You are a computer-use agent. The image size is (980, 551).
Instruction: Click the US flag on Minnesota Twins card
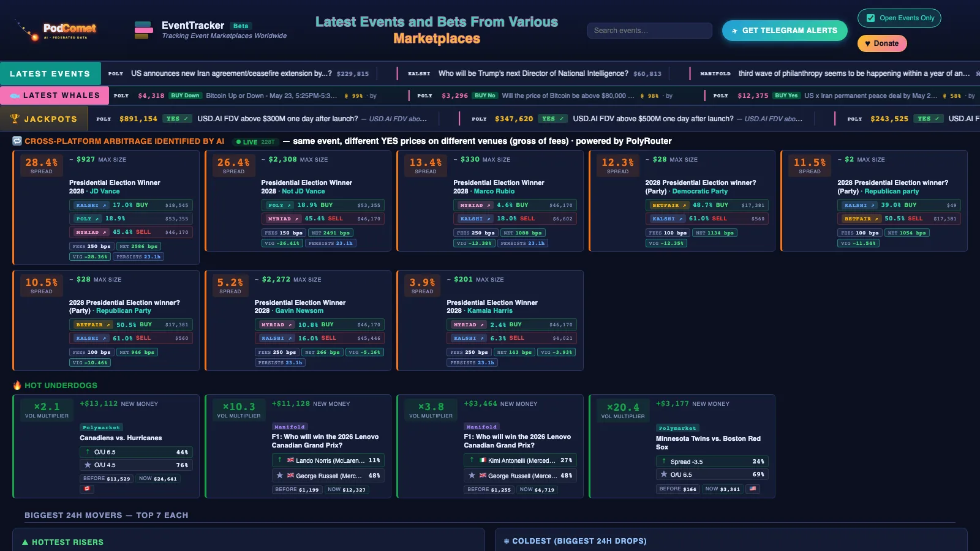click(753, 489)
